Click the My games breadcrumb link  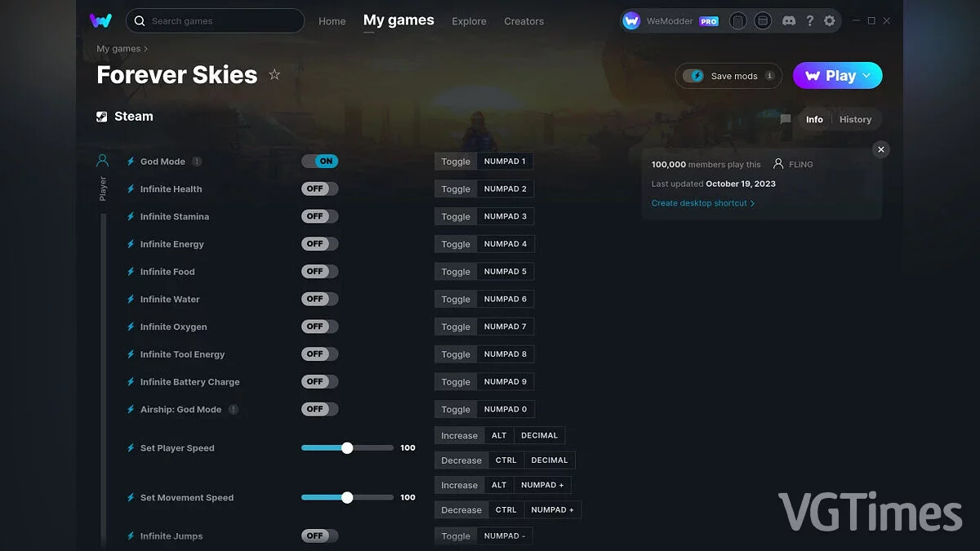(118, 49)
